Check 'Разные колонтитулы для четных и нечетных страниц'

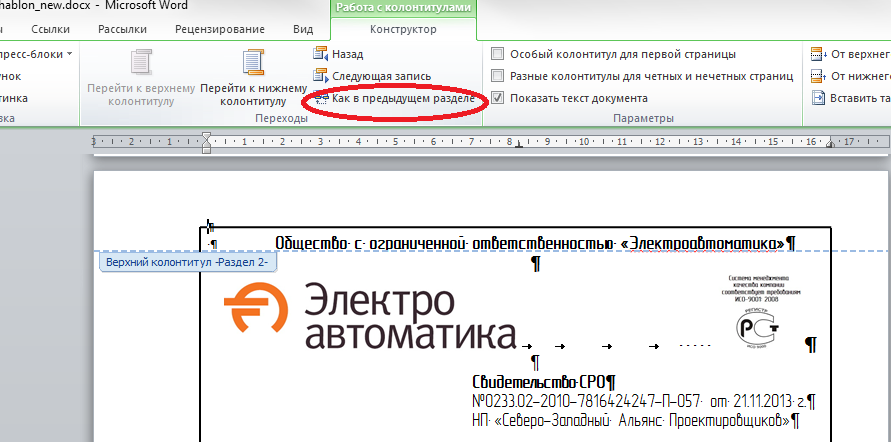point(498,76)
